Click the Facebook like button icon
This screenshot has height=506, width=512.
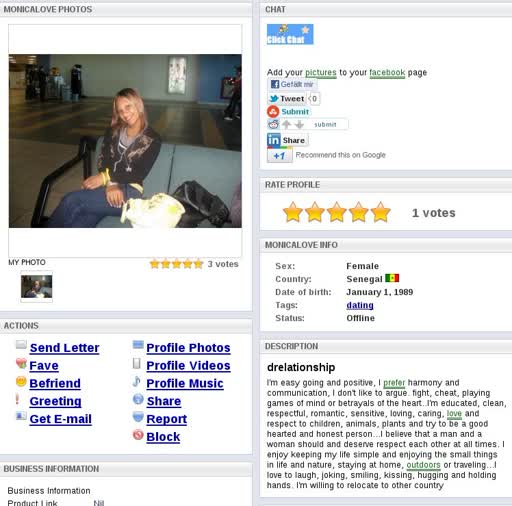coord(275,84)
